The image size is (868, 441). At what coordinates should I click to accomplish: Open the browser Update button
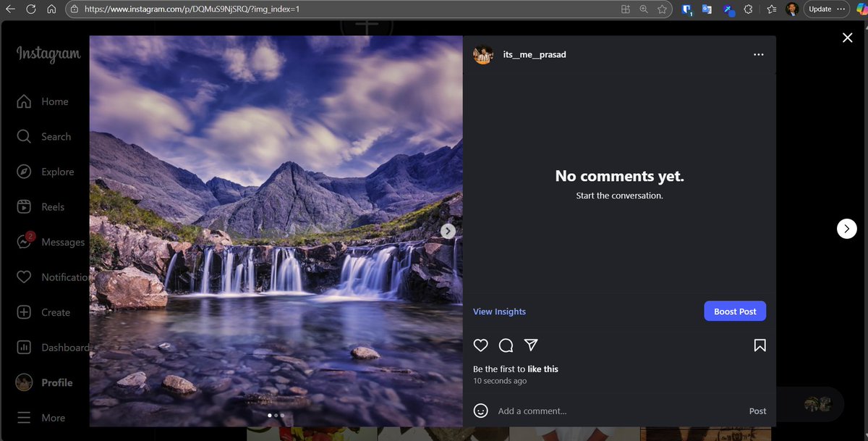pos(822,9)
